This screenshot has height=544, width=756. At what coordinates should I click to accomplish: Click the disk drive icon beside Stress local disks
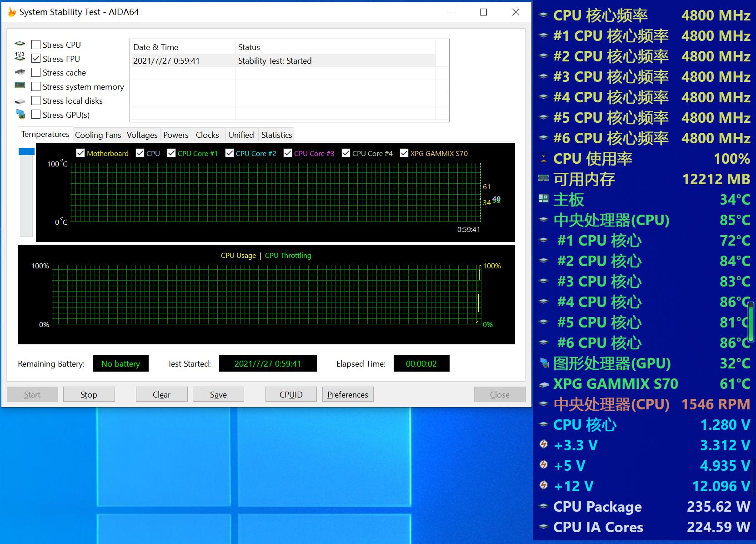(x=20, y=101)
